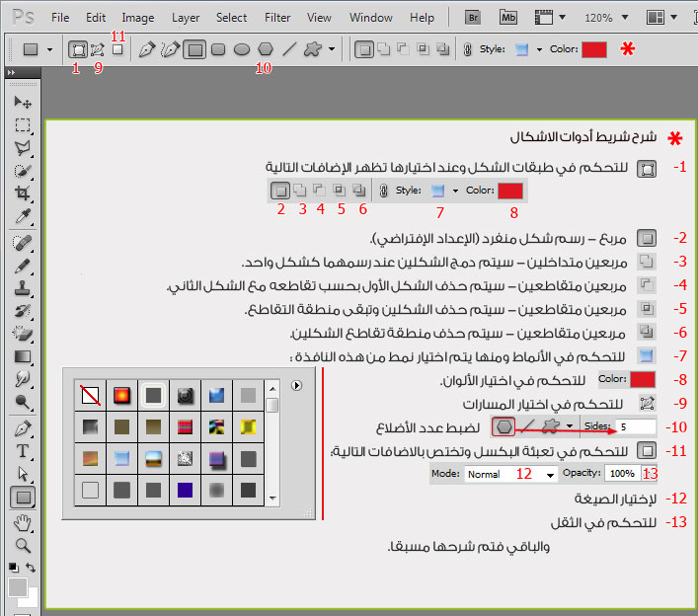Toggle Add to Shape Area in options bar
The image size is (698, 616).
click(x=384, y=49)
